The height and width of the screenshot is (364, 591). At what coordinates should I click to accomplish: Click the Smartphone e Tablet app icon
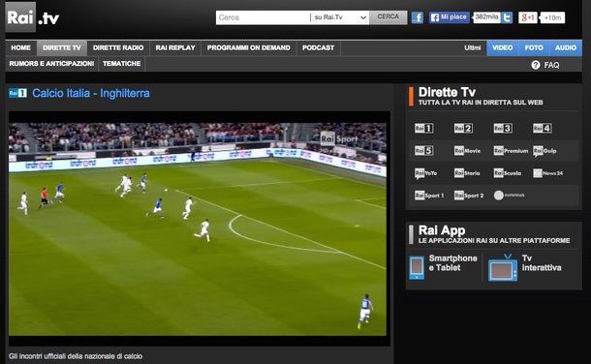tap(417, 267)
